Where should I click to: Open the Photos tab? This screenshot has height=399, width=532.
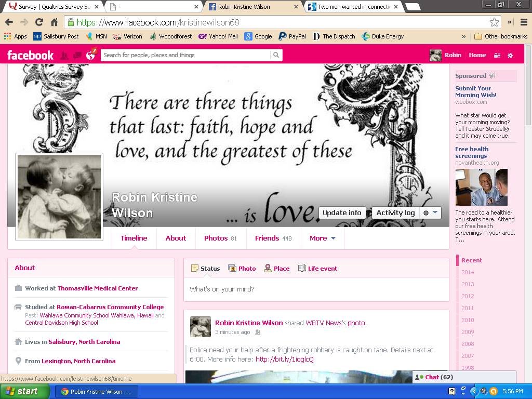coord(220,238)
